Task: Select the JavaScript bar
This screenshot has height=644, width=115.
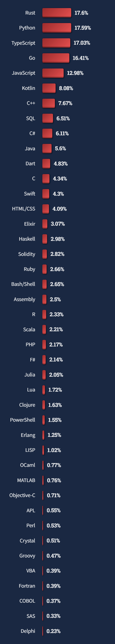Action: click(53, 73)
